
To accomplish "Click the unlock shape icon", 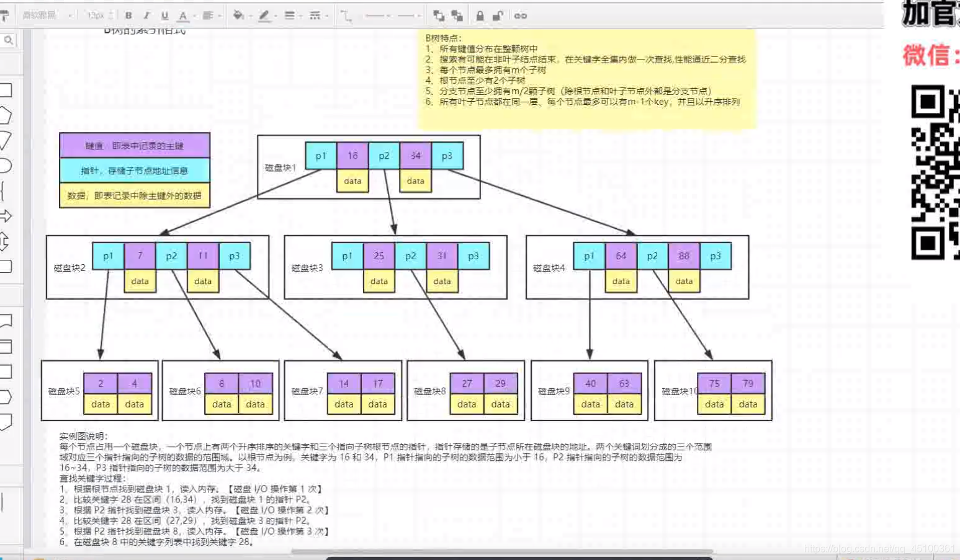I will (x=498, y=16).
